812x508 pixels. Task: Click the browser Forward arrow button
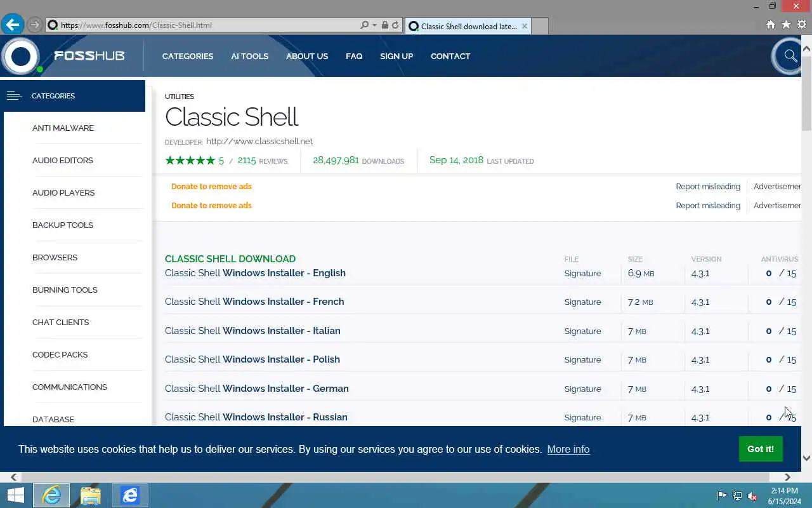35,25
